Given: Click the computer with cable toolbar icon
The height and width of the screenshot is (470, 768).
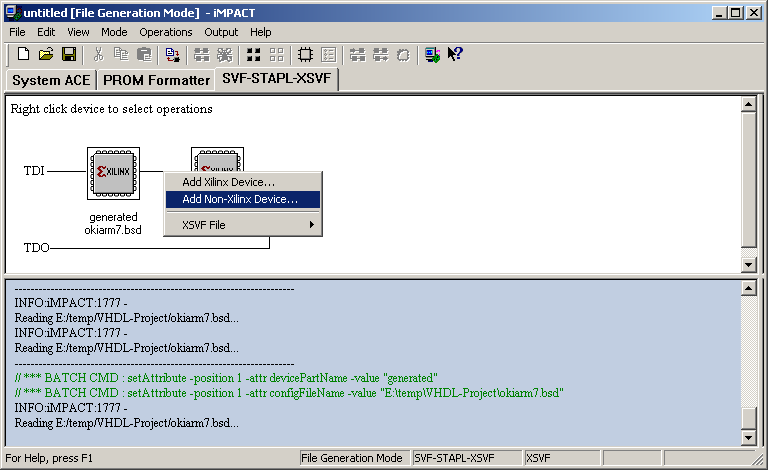Looking at the screenshot, I should 432,54.
